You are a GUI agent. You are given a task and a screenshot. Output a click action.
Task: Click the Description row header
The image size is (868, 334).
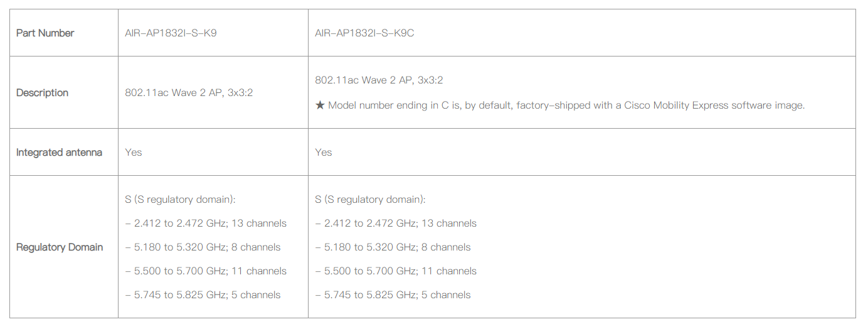[x=42, y=93]
